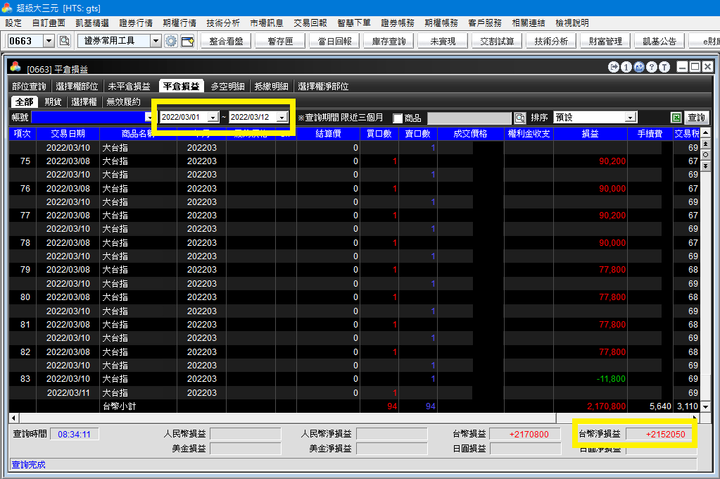Click the 交易日期 column header
The height and width of the screenshot is (479, 720).
coord(68,134)
